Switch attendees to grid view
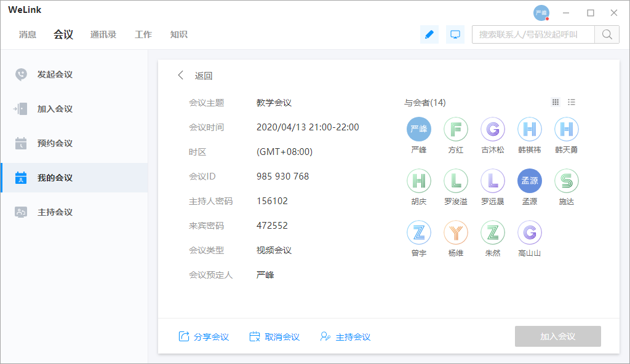 pyautogui.click(x=556, y=102)
